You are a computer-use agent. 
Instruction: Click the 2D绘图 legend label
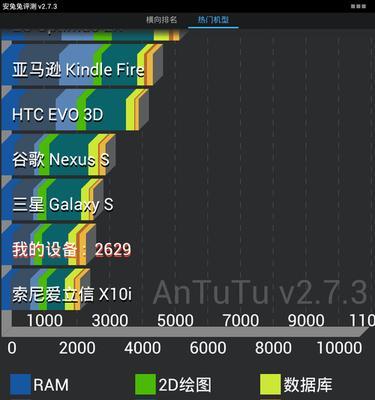click(x=185, y=385)
